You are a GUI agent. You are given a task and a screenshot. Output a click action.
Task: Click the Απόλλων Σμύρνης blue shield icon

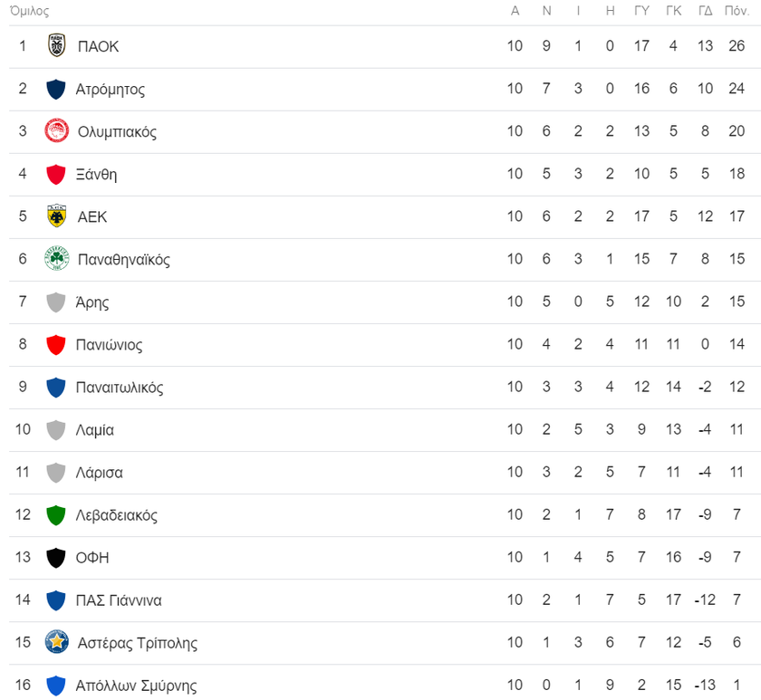[x=56, y=686]
